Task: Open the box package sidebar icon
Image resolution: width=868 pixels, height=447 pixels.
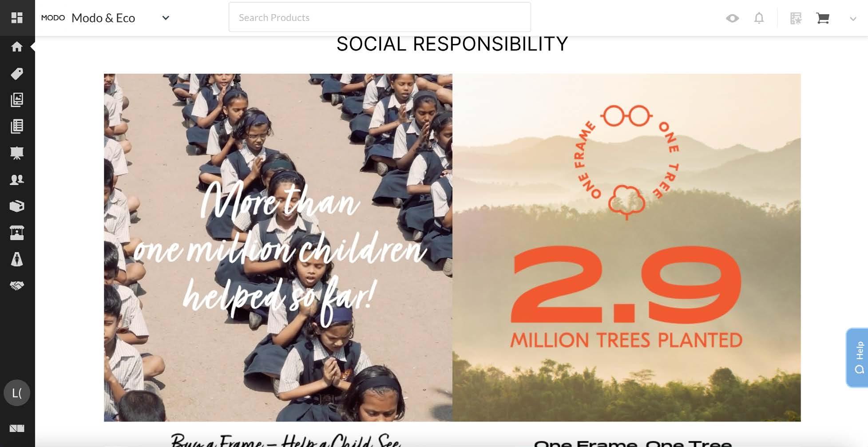Action: 17,206
